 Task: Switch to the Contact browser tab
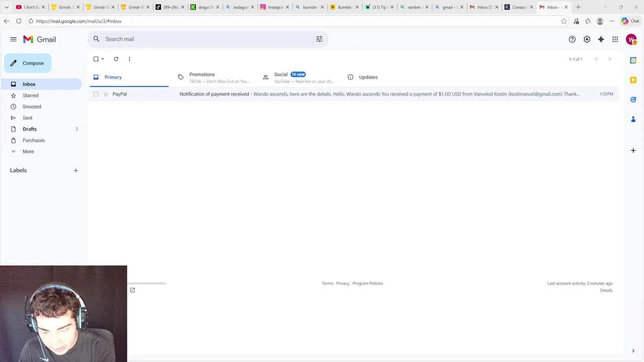pyautogui.click(x=519, y=7)
